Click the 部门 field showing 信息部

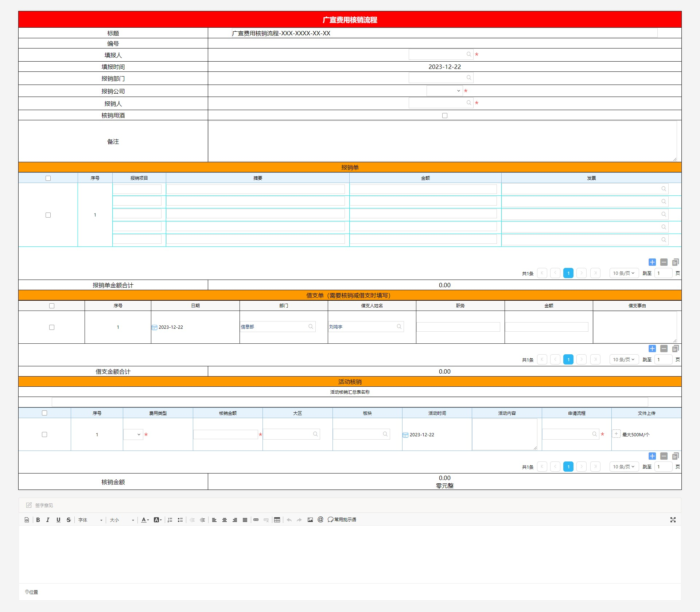pos(277,327)
